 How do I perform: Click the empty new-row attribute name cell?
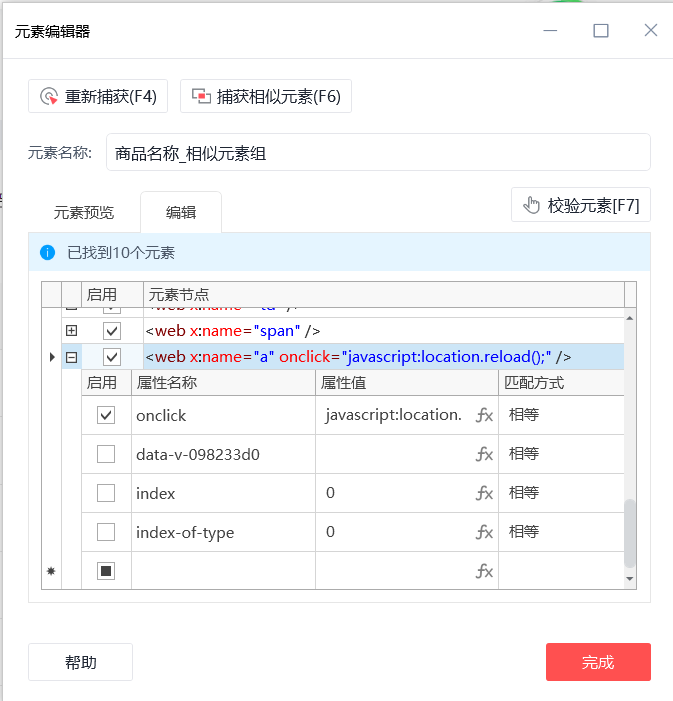223,571
